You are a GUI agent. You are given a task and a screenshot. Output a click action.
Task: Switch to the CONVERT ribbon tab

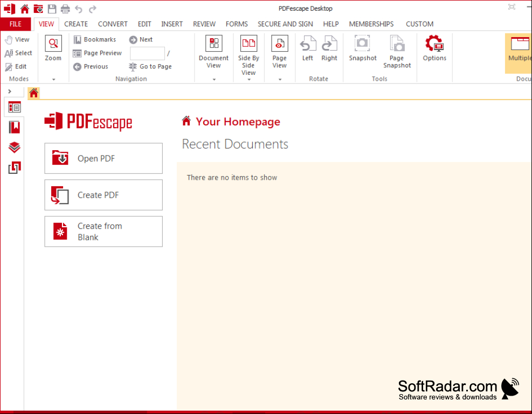[113, 24]
